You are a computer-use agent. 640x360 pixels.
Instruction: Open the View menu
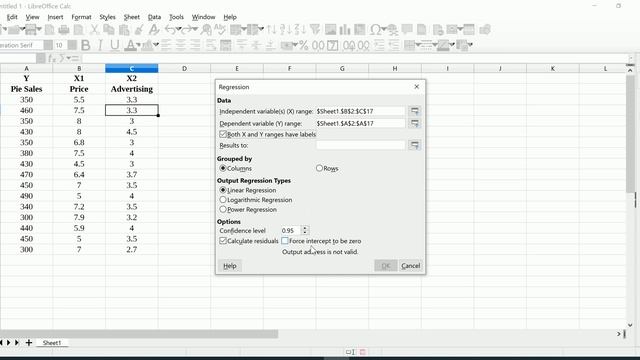coord(32,17)
